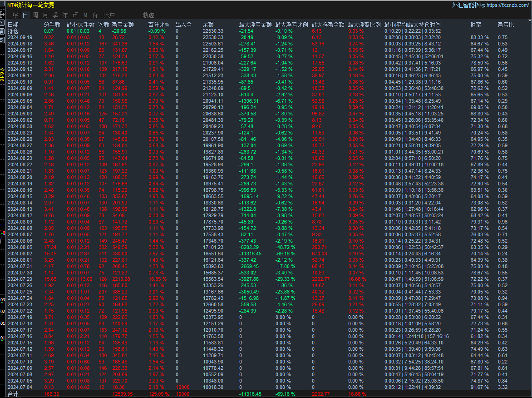This screenshot has height=398, width=532.
Task: Open the 账户 account tab
Action: pyautogui.click(x=109, y=15)
